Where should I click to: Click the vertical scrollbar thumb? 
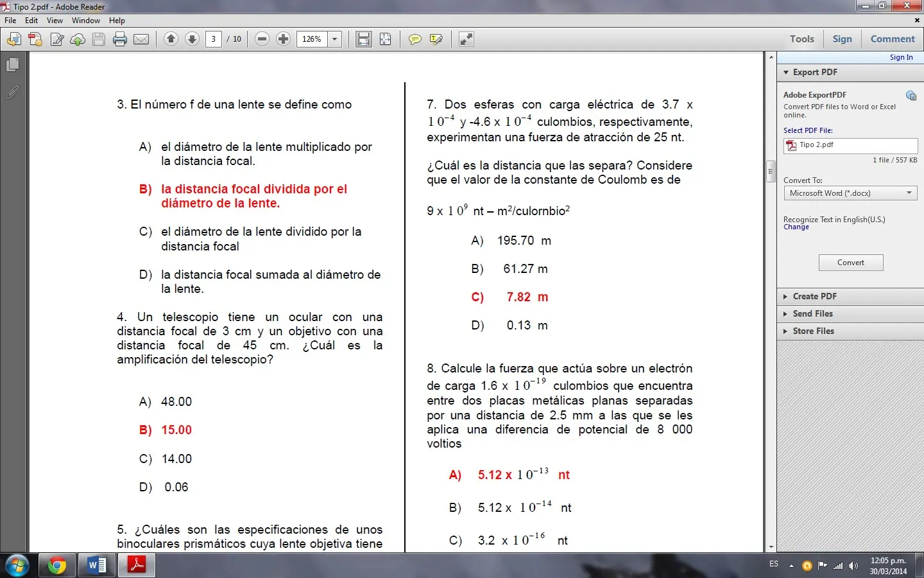[x=771, y=171]
